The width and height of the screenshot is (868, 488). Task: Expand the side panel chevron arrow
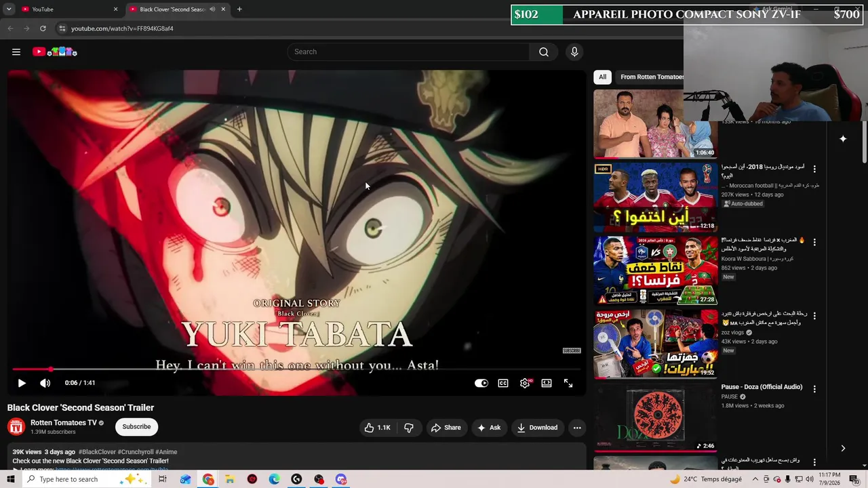(x=843, y=448)
